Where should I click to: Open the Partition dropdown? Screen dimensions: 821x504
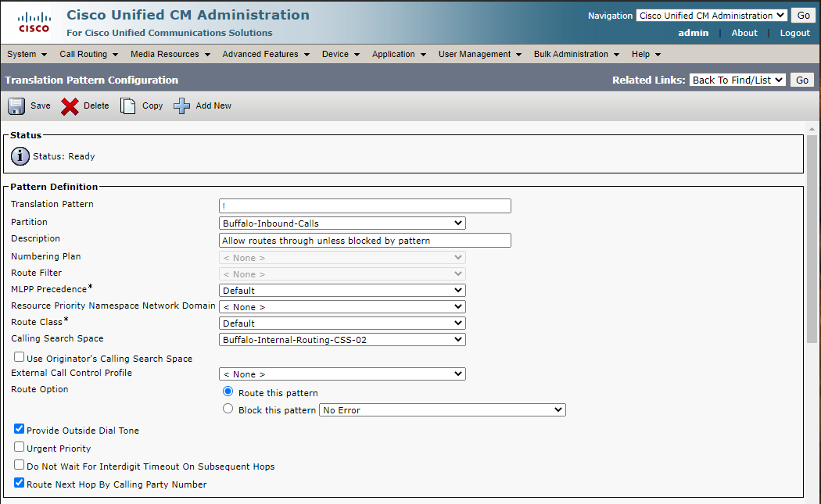point(342,223)
